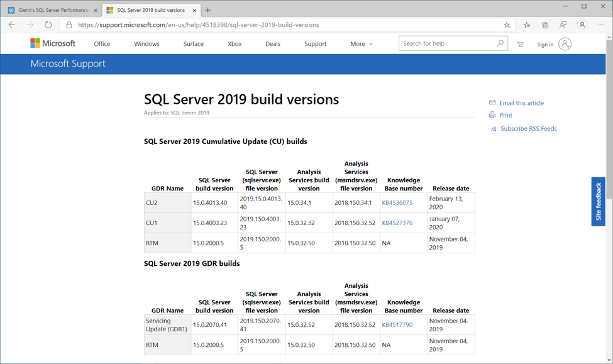Image resolution: width=613 pixels, height=364 pixels.
Task: Go back using the browser back arrow
Action: (12, 25)
